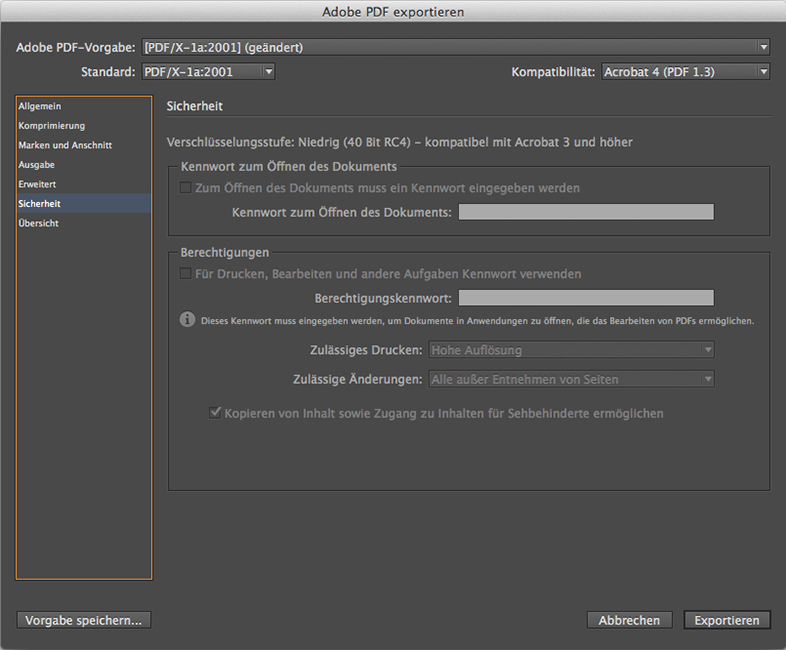The height and width of the screenshot is (650, 786).
Task: Open the Kompatibilität Acrobat 4 dropdown
Action: coord(686,72)
